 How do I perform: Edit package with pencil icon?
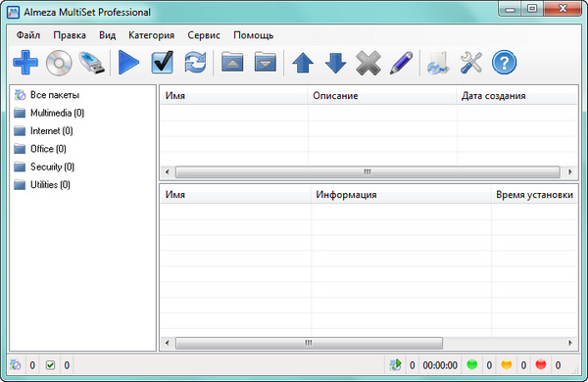click(x=401, y=63)
